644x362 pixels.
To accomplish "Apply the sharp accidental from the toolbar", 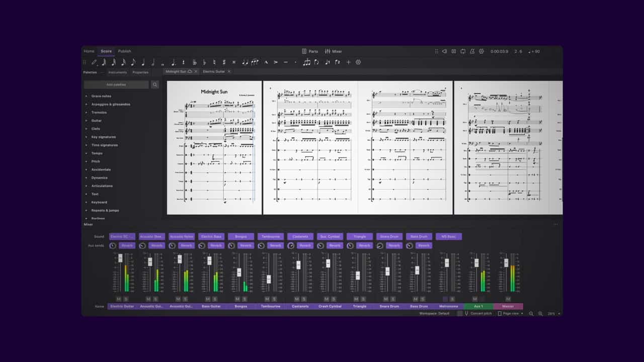I will point(224,62).
